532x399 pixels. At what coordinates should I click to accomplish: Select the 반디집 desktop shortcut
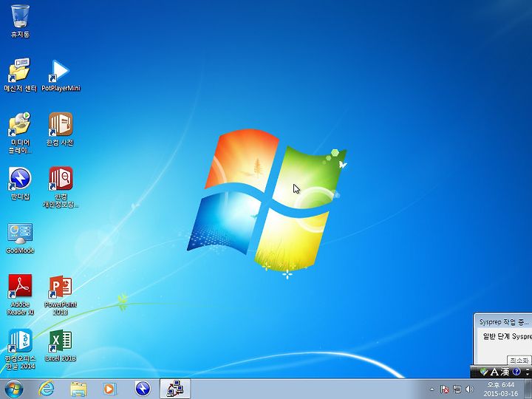(x=20, y=183)
